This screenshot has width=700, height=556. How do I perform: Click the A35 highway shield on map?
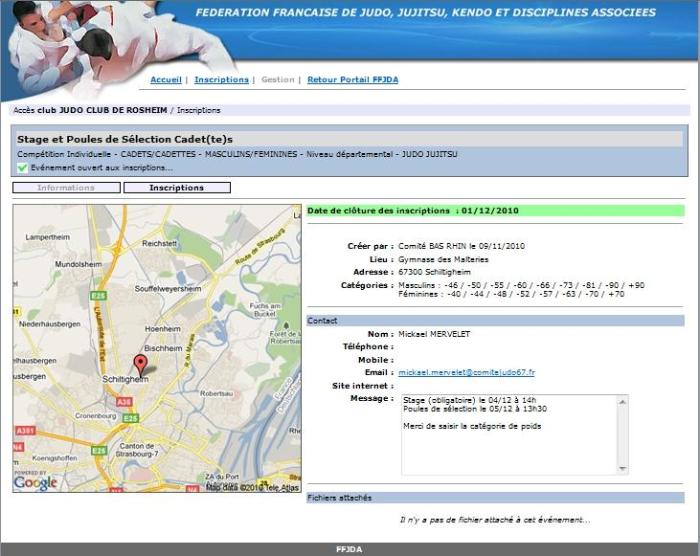tap(124, 401)
